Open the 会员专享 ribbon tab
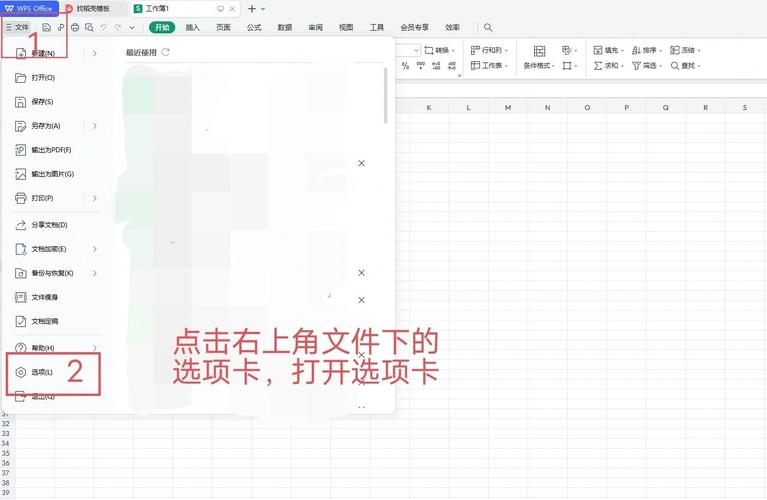This screenshot has height=500, width=767. [x=414, y=27]
